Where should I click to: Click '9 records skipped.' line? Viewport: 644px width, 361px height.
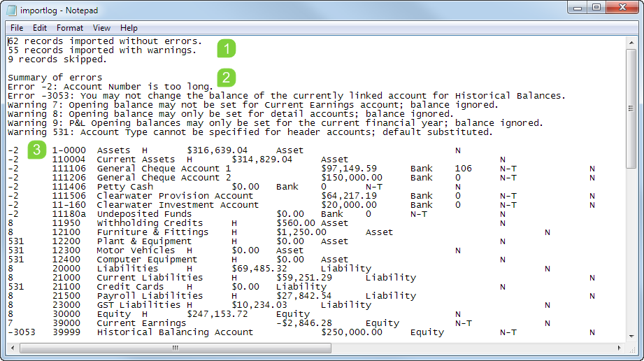pos(57,59)
